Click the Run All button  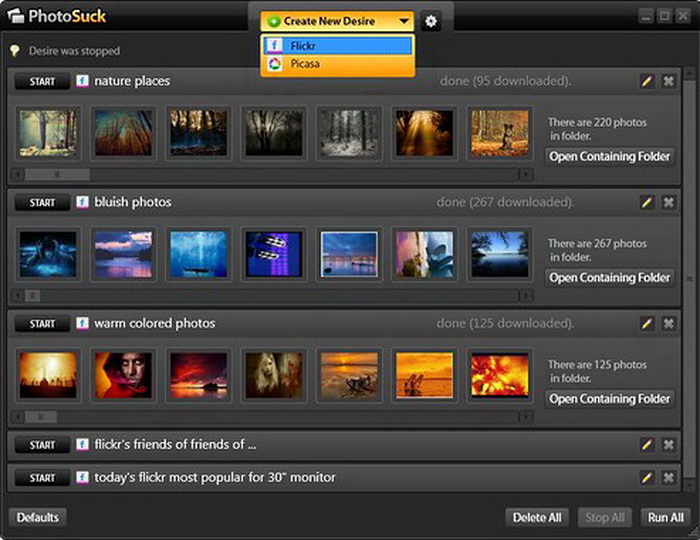(666, 517)
